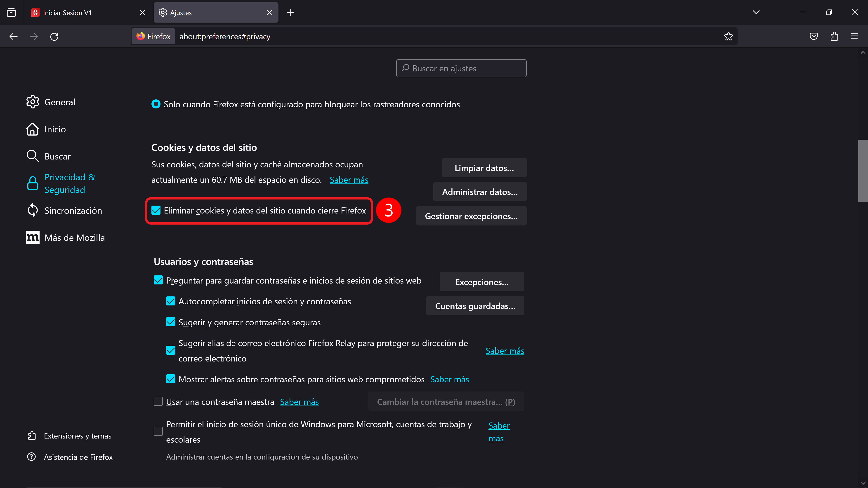Click the Privacidad padlock icon
This screenshot has width=868, height=488.
tap(33, 183)
